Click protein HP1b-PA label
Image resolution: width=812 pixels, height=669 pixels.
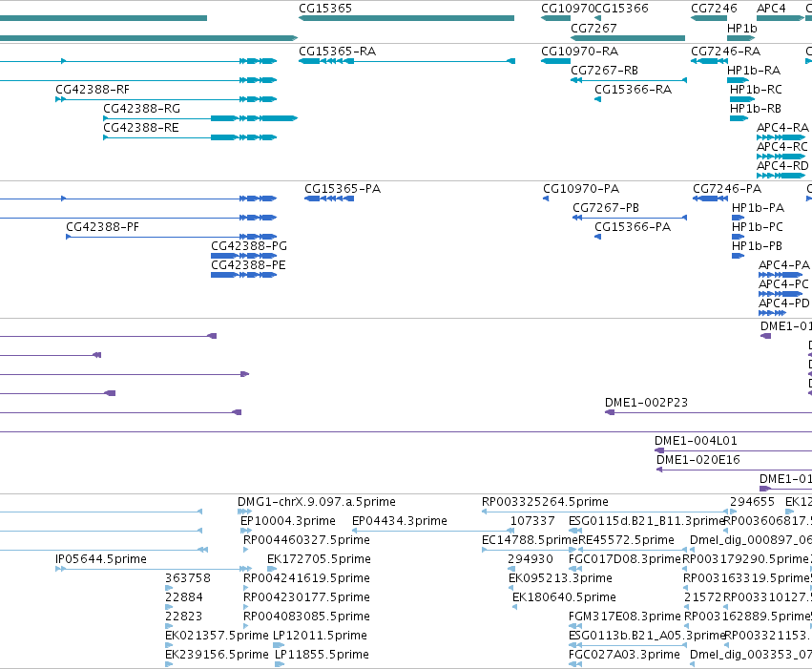758,208
